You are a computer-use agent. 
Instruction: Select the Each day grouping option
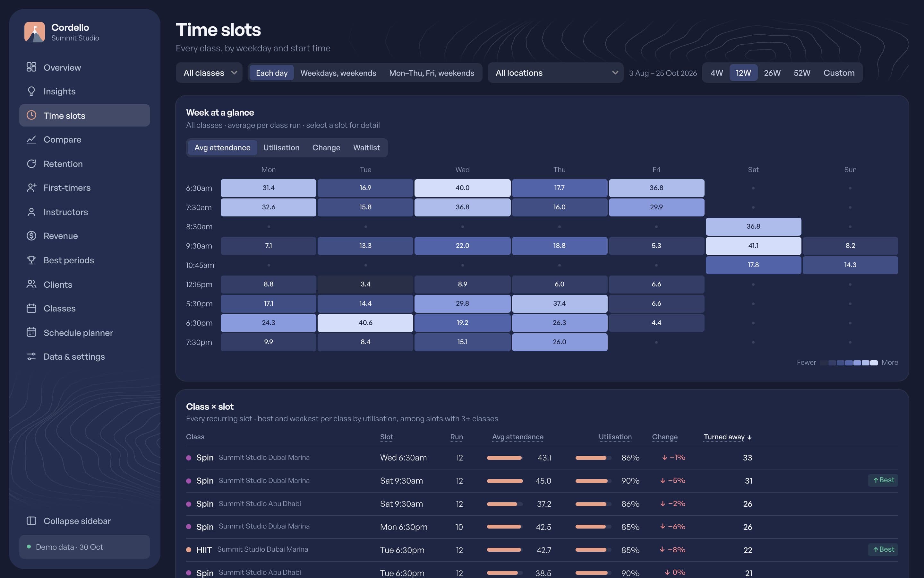pyautogui.click(x=271, y=73)
